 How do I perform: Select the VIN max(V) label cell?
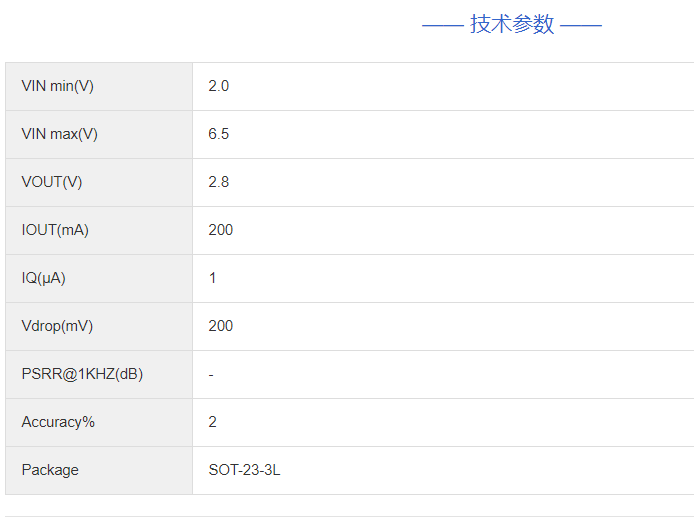click(x=60, y=134)
